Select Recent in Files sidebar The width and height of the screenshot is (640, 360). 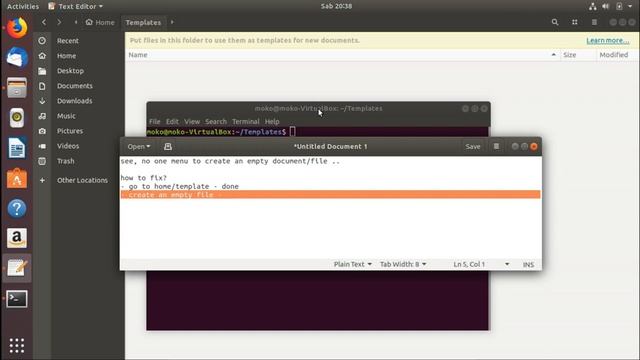click(68, 41)
